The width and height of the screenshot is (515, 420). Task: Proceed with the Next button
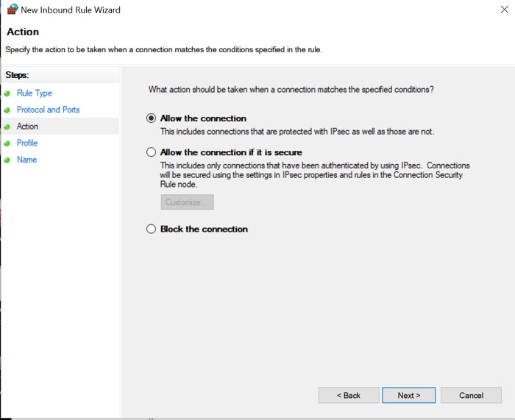click(409, 395)
